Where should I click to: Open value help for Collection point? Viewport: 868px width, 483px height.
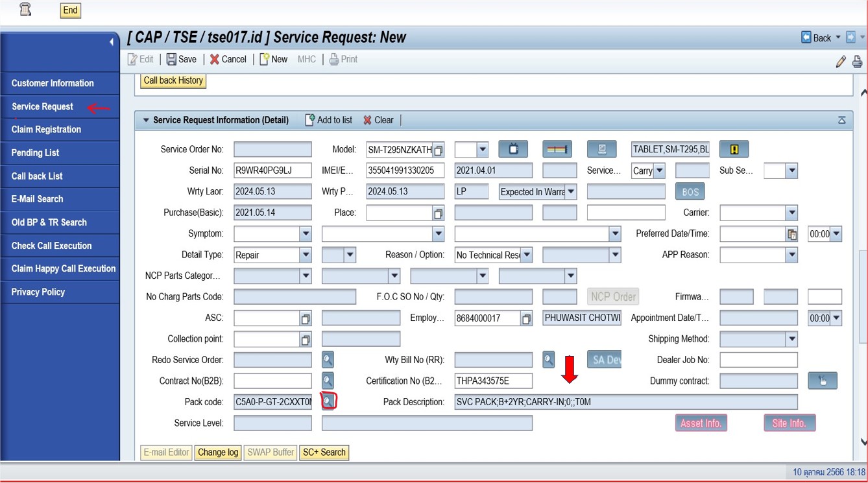tap(306, 339)
